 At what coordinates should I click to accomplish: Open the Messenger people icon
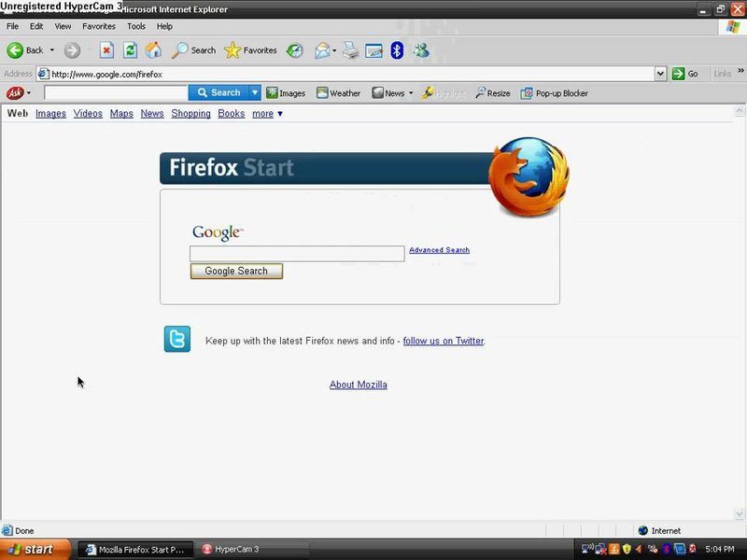421,50
